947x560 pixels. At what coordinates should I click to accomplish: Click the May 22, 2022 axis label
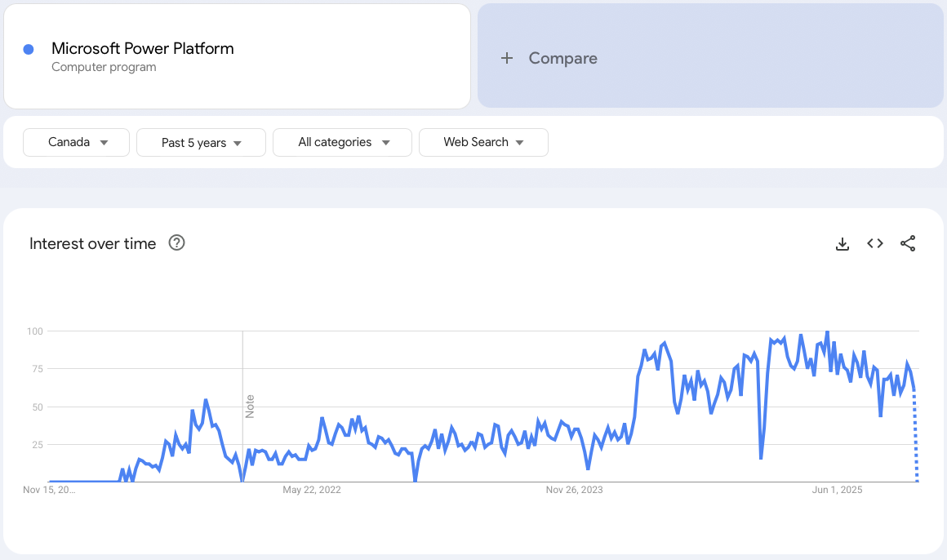tap(312, 490)
